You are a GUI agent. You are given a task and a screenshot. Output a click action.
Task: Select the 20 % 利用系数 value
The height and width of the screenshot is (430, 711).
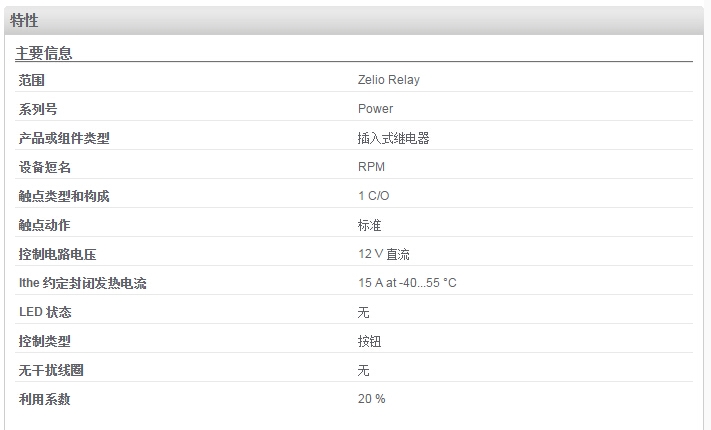coord(371,399)
